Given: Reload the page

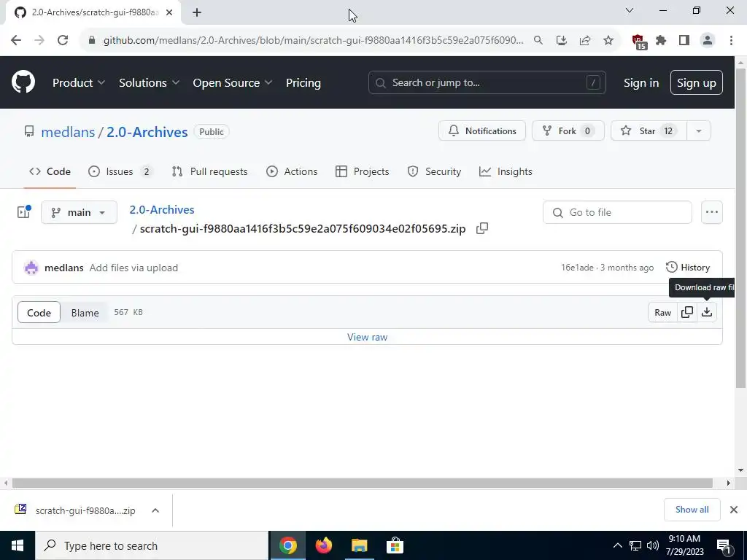Looking at the screenshot, I should coord(63,41).
